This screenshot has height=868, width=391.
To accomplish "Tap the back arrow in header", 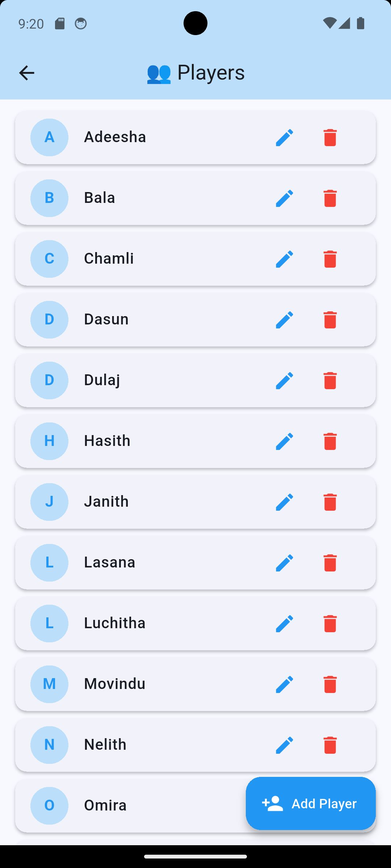I will tap(26, 73).
